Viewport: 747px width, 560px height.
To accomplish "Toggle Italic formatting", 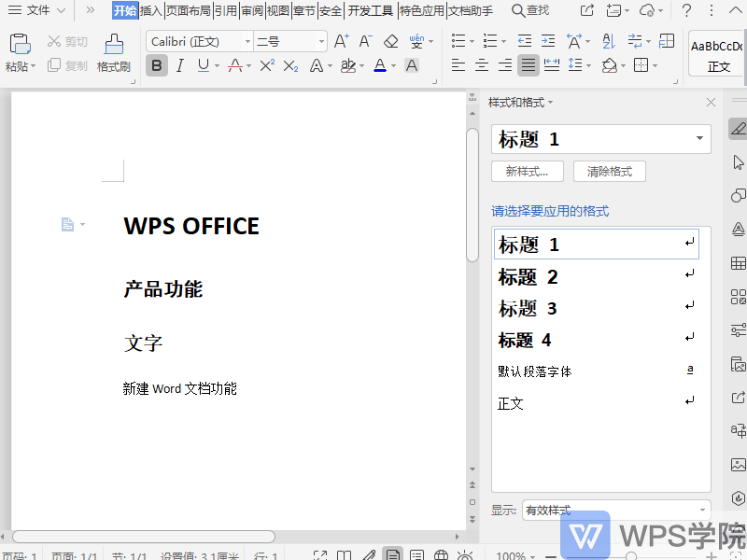I will [179, 65].
